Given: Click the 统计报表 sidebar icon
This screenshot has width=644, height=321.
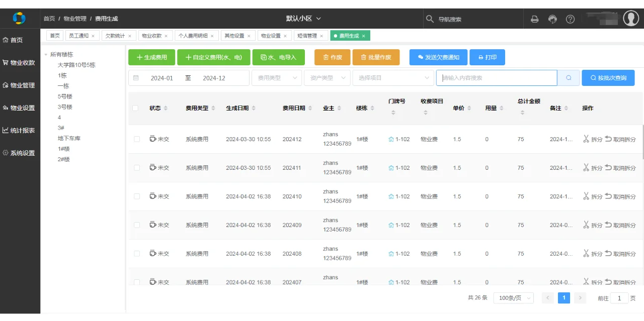Looking at the screenshot, I should [x=7, y=130].
